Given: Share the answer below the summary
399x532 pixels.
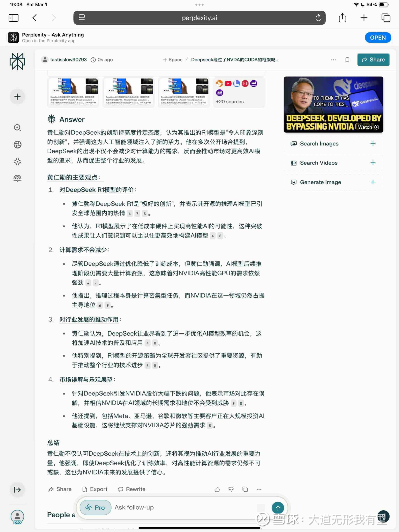Looking at the screenshot, I should click(60, 489).
